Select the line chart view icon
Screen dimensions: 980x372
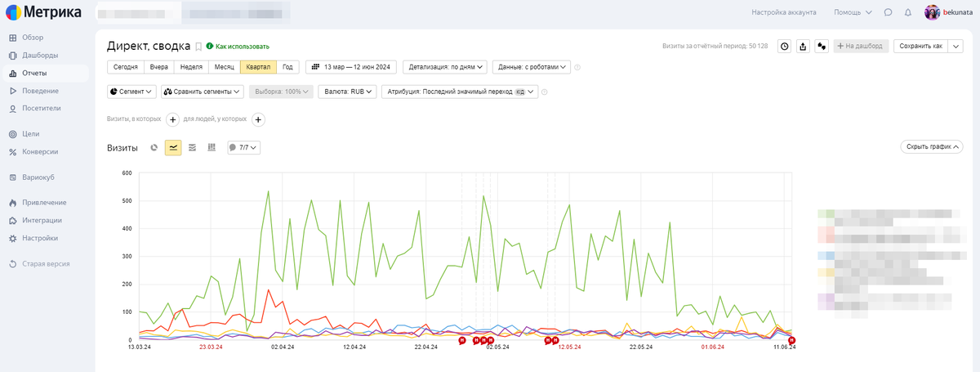pos(173,148)
